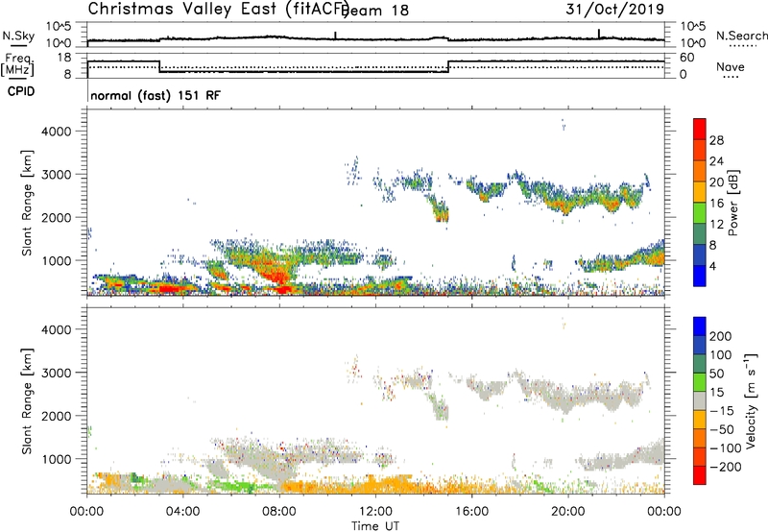768x532 pixels.
Task: Click the '04:00' time tick label
Action: [x=182, y=512]
